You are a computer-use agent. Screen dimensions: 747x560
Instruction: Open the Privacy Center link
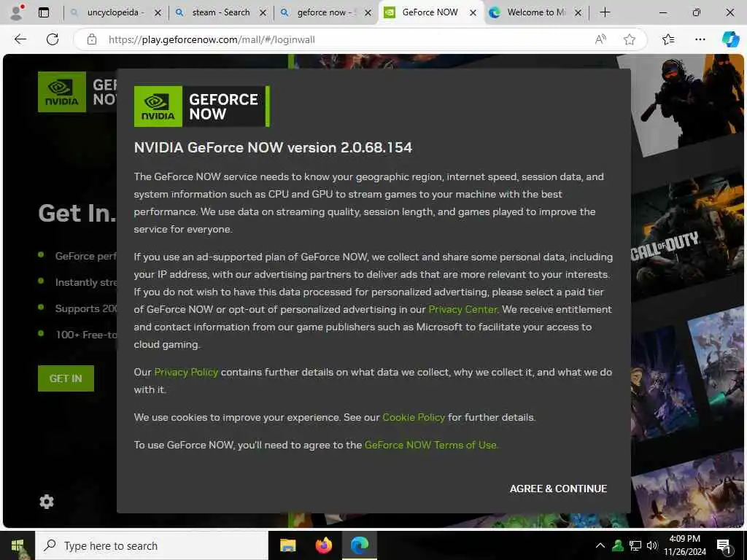tap(462, 309)
